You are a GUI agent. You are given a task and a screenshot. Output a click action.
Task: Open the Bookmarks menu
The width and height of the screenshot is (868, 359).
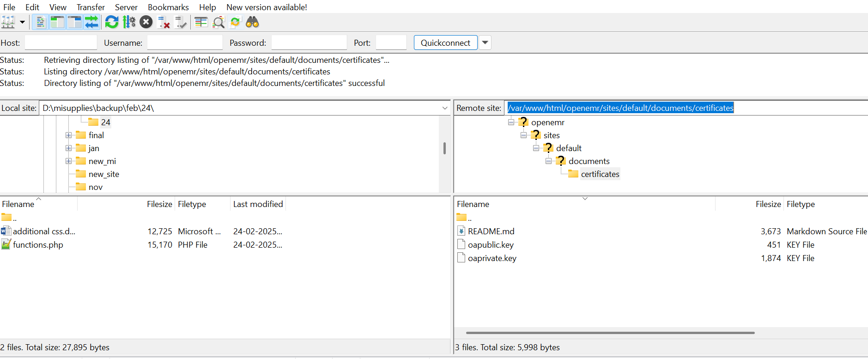point(168,7)
